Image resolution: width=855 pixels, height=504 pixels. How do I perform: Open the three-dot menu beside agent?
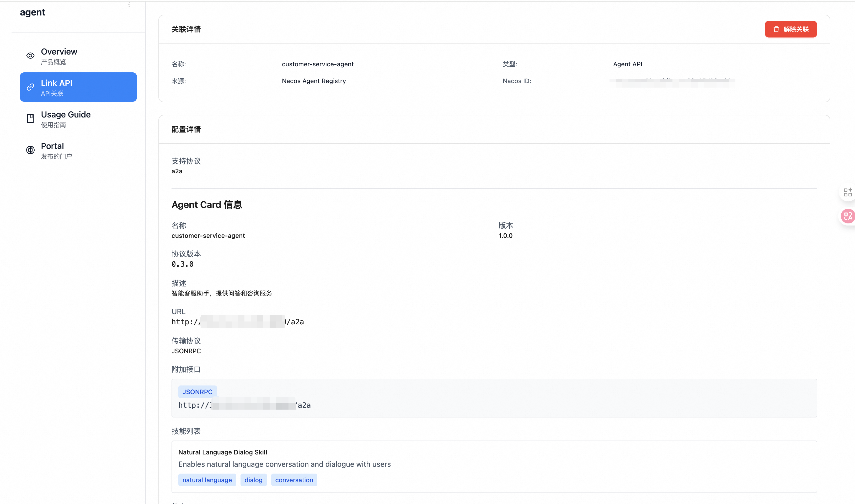129,5
